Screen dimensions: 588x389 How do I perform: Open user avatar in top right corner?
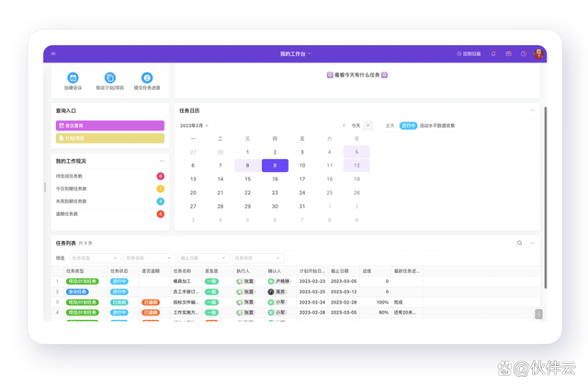(538, 53)
